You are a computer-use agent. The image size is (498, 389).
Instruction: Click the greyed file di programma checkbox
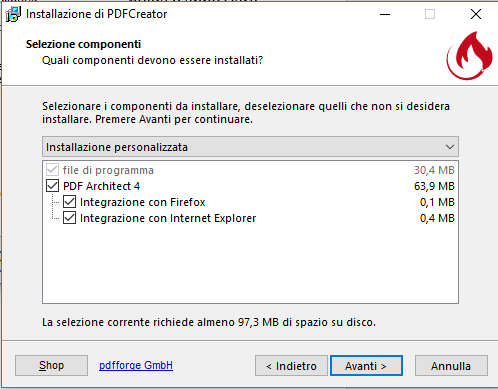(52, 170)
